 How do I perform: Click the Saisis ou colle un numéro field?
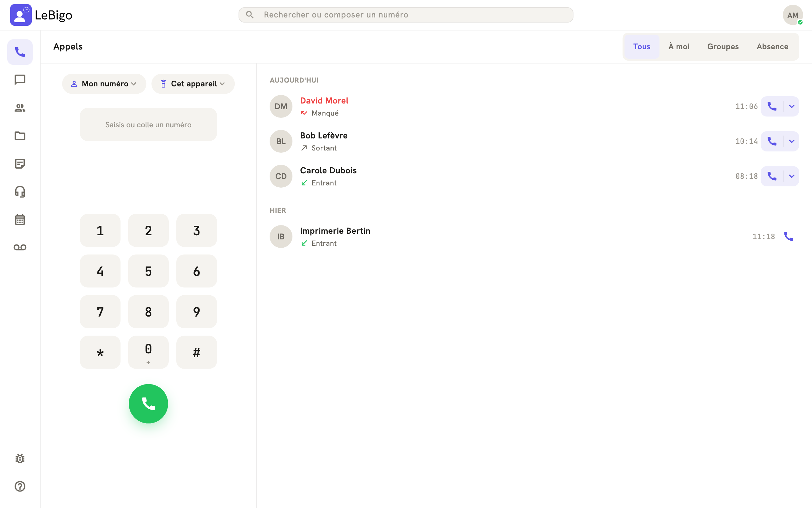tap(148, 124)
